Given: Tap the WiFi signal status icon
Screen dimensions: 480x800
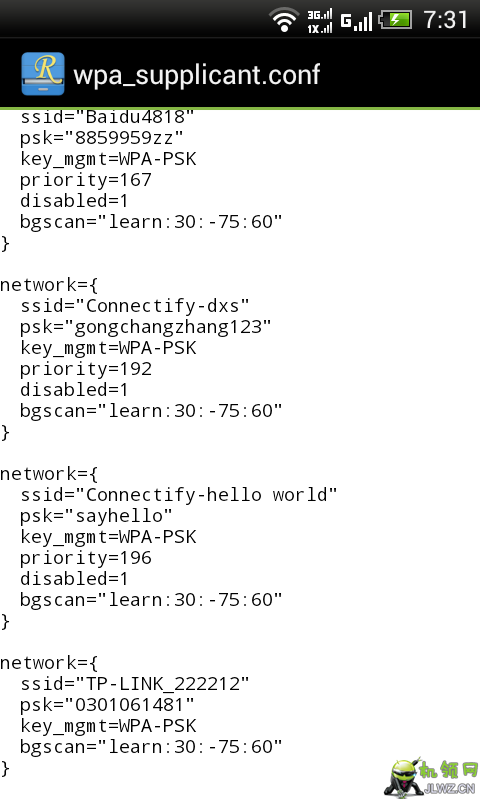Looking at the screenshot, I should click(x=284, y=20).
